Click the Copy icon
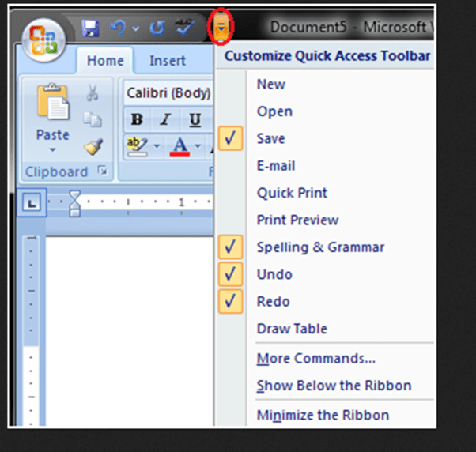 pos(93,119)
